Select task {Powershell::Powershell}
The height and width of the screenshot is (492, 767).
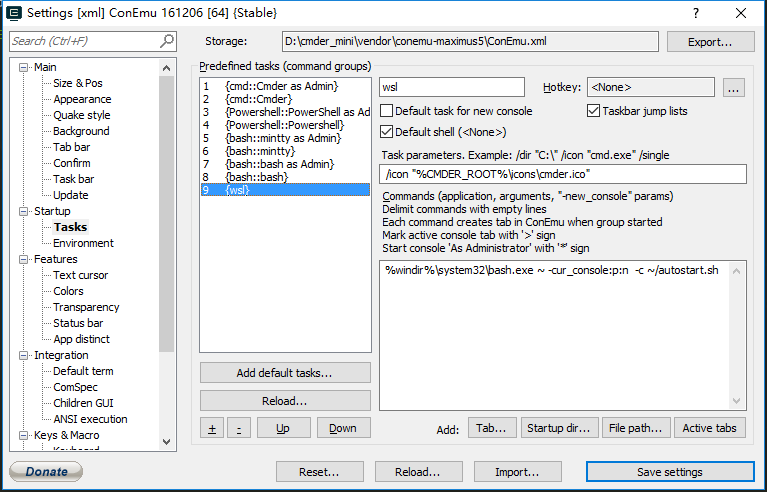[x=285, y=125]
